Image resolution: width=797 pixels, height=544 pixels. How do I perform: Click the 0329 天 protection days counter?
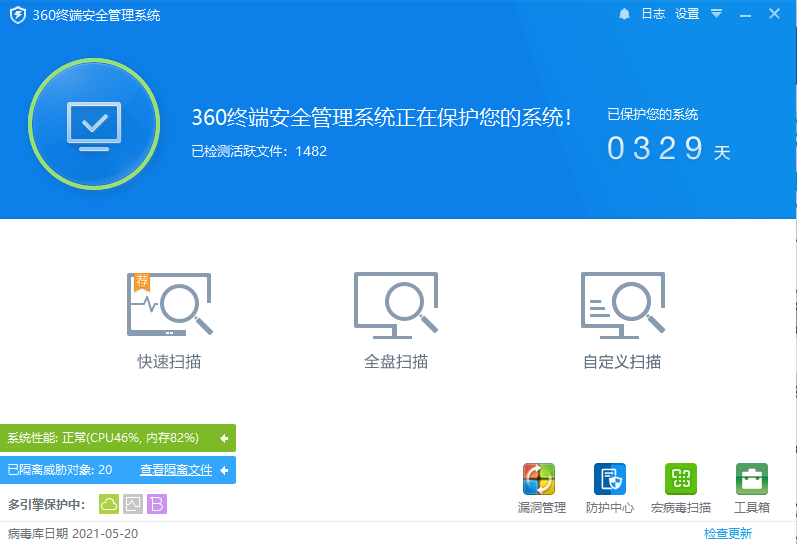point(669,148)
